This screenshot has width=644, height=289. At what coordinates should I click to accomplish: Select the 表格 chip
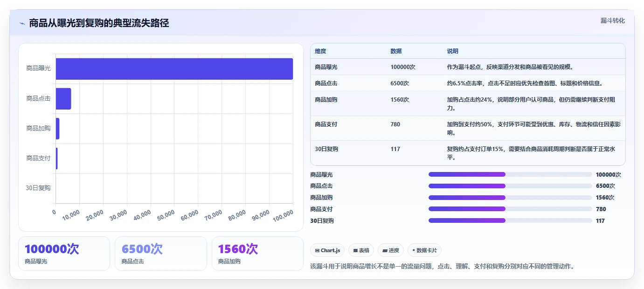[361, 250]
